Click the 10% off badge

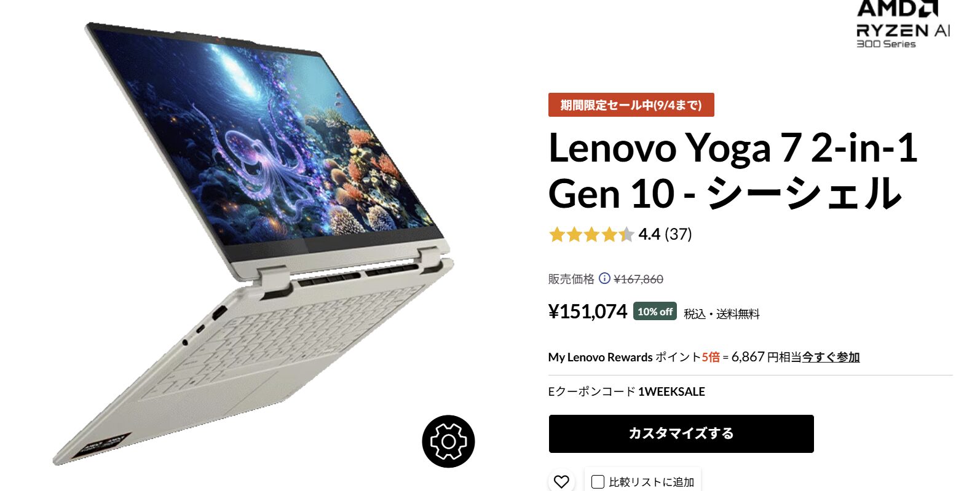(x=655, y=312)
